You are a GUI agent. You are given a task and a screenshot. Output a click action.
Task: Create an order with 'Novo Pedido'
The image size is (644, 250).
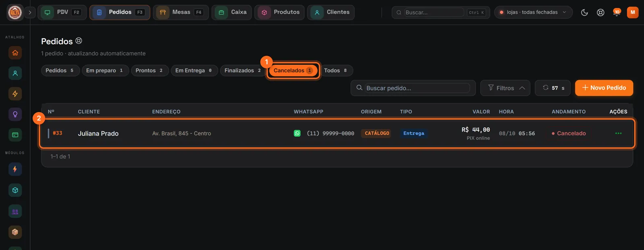click(604, 88)
